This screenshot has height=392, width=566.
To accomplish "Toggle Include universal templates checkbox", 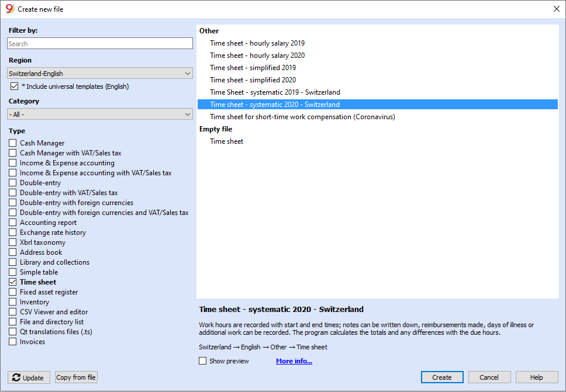I will (x=15, y=86).
